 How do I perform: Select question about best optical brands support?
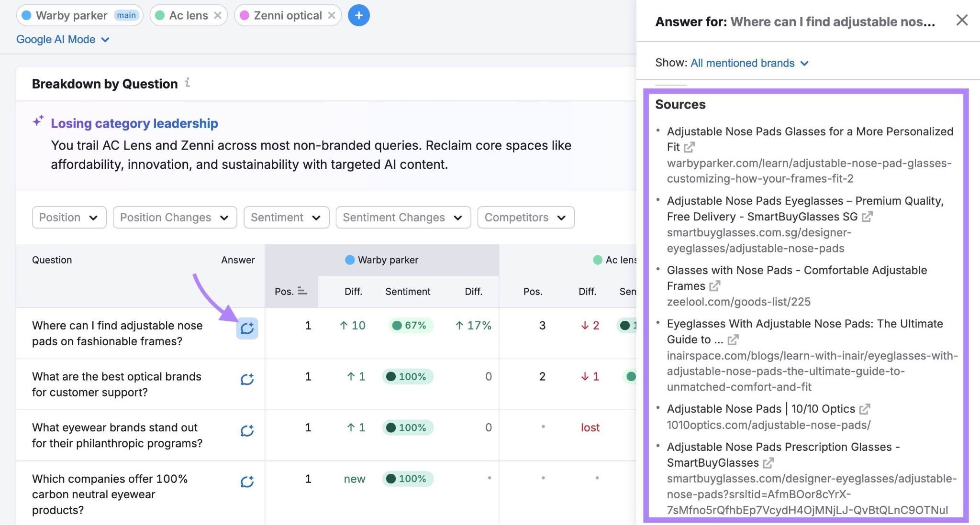click(117, 384)
